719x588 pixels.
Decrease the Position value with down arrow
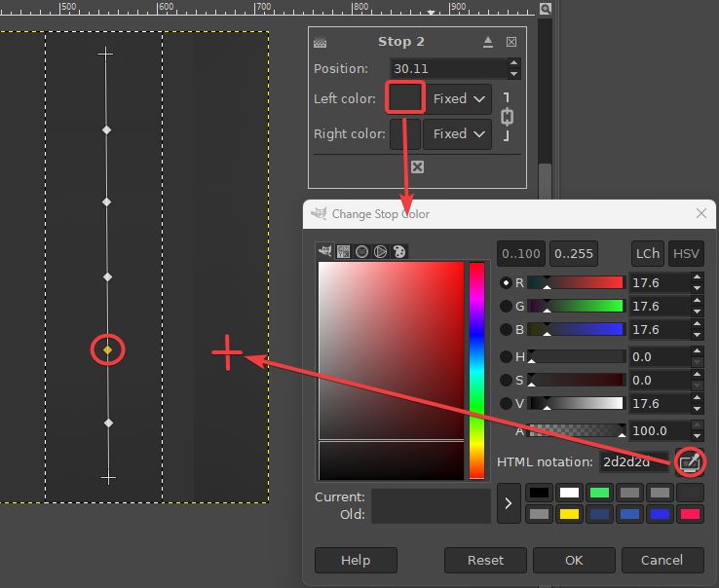(514, 74)
